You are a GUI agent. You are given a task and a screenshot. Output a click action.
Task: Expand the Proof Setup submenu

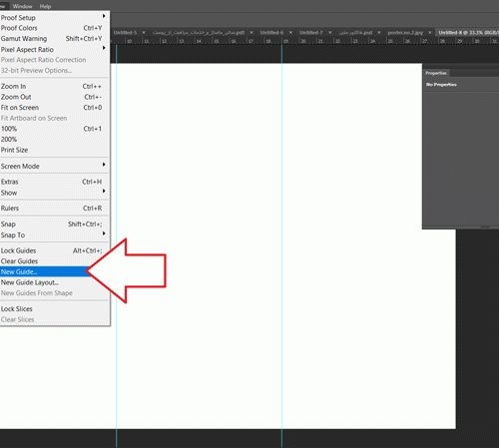click(55, 17)
